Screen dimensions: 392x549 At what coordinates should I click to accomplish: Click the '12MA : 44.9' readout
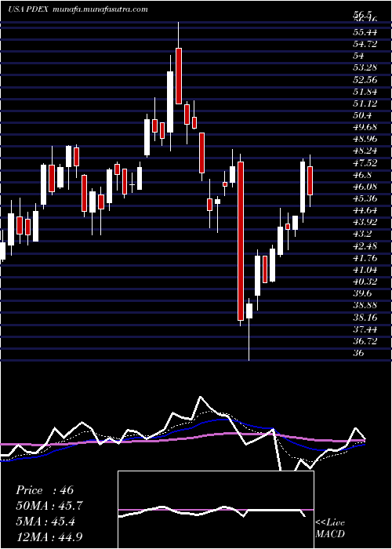(x=50, y=536)
